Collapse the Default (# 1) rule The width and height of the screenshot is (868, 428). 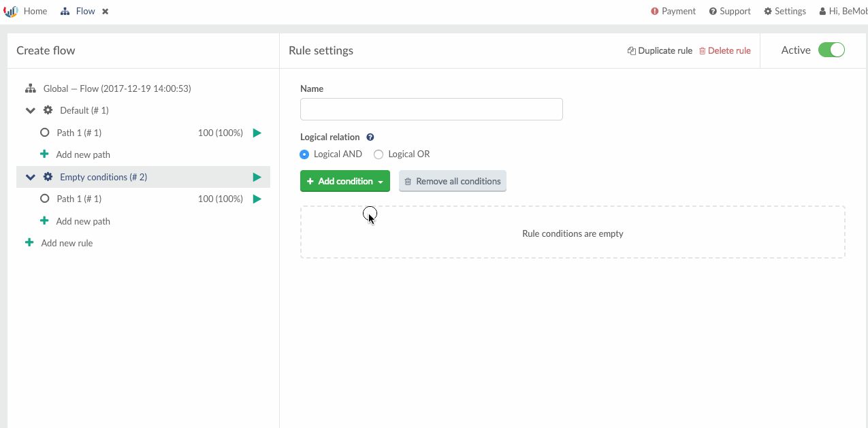(31, 110)
